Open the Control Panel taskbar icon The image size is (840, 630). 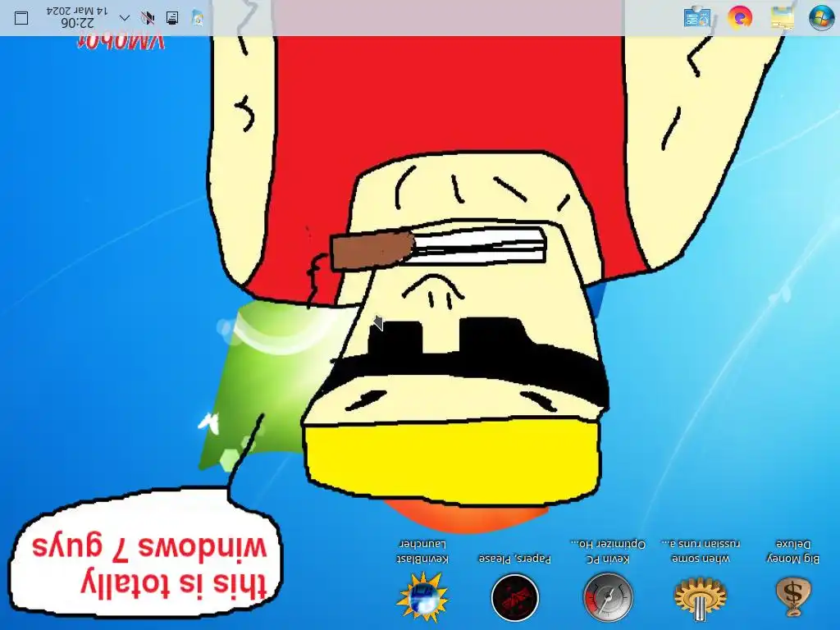pos(697,18)
